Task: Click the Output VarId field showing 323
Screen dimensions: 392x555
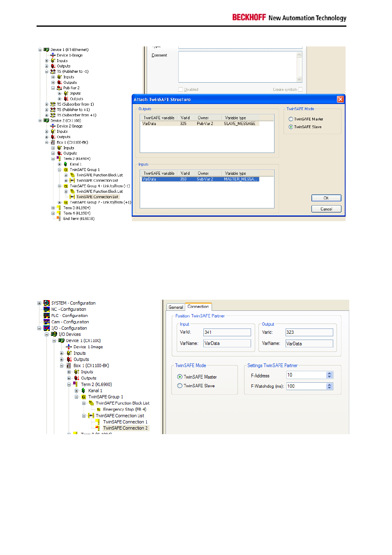Action: (309, 332)
